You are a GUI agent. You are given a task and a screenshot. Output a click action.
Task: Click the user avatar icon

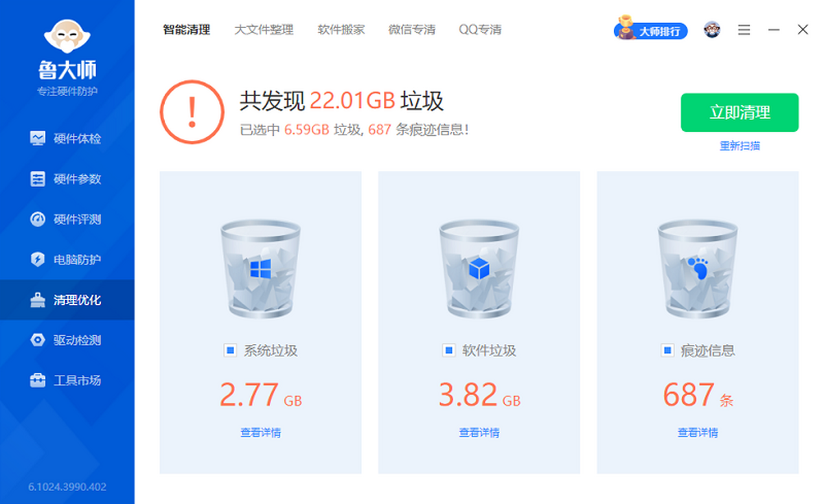point(711,30)
